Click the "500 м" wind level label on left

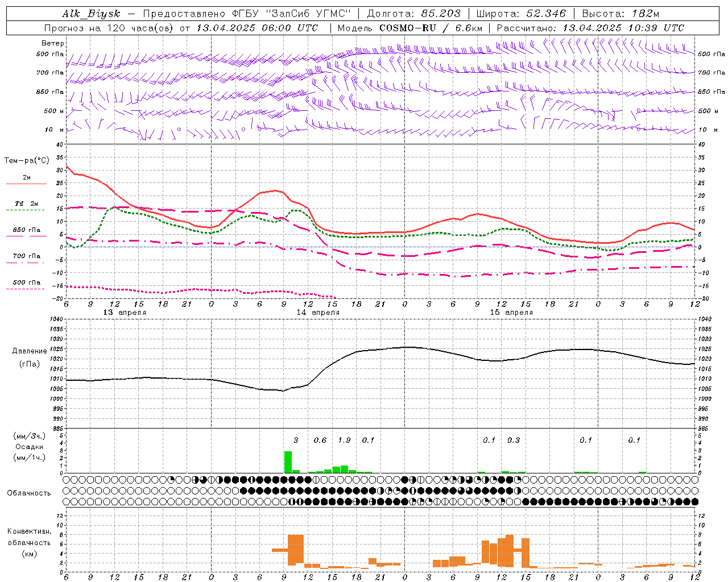[55, 111]
